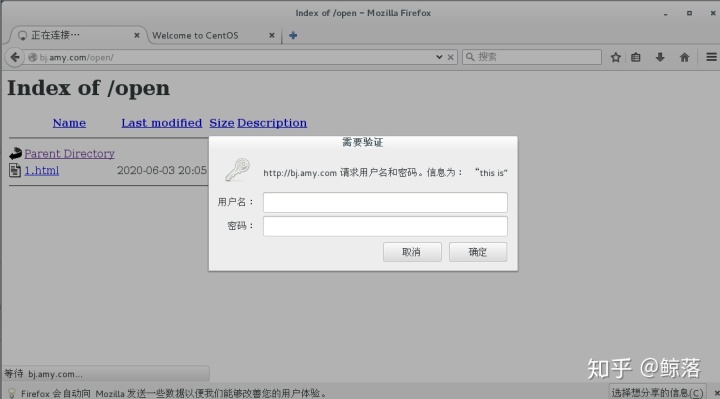This screenshot has height=399, width=720.
Task: Click the '需要验证' dialog title
Action: click(362, 142)
